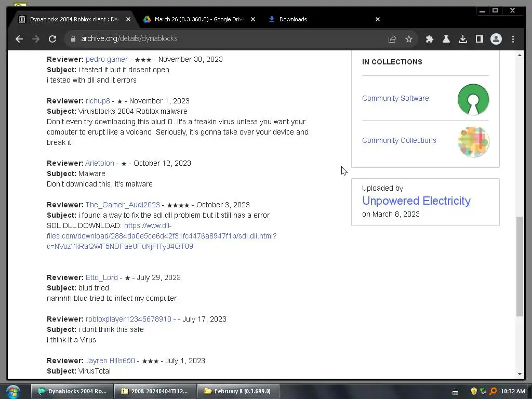Select the Dynablocks 2004 Roblox client tab
This screenshot has height=399, width=532.
pyautogui.click(x=74, y=19)
